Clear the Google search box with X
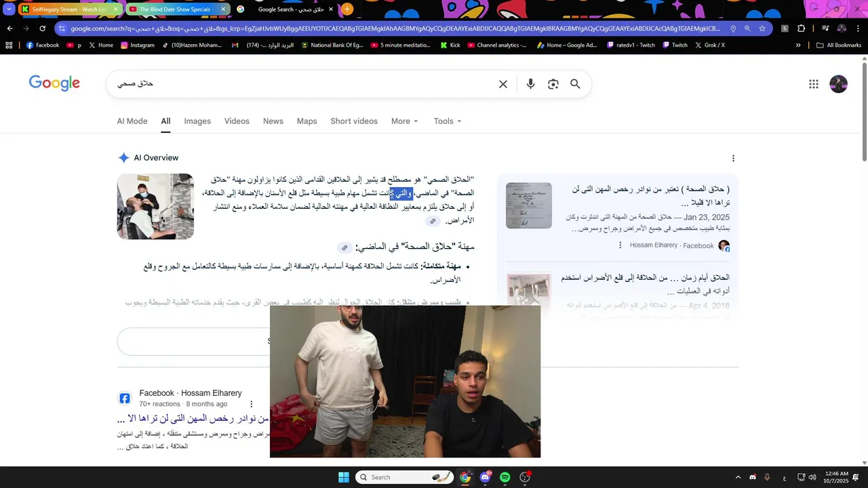This screenshot has height=488, width=868. point(503,84)
